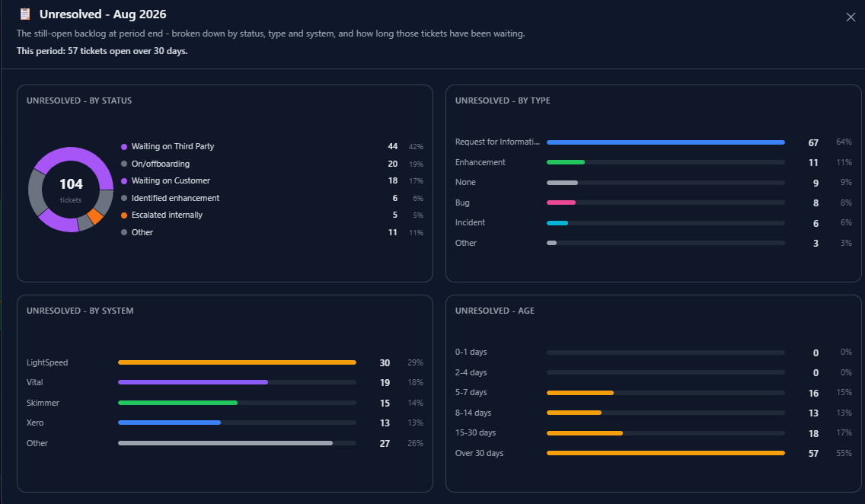The image size is (865, 504).
Task: Click the clipboard icon beside the Unresolved title
Action: pyautogui.click(x=25, y=14)
